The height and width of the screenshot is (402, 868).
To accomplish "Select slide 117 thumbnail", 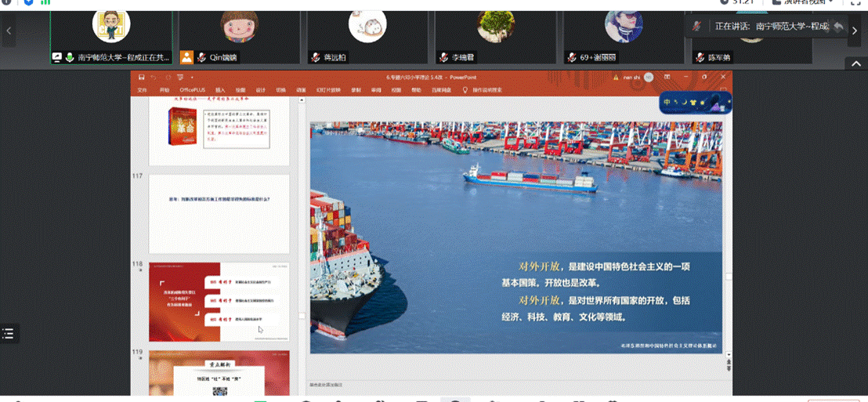I will (x=219, y=214).
